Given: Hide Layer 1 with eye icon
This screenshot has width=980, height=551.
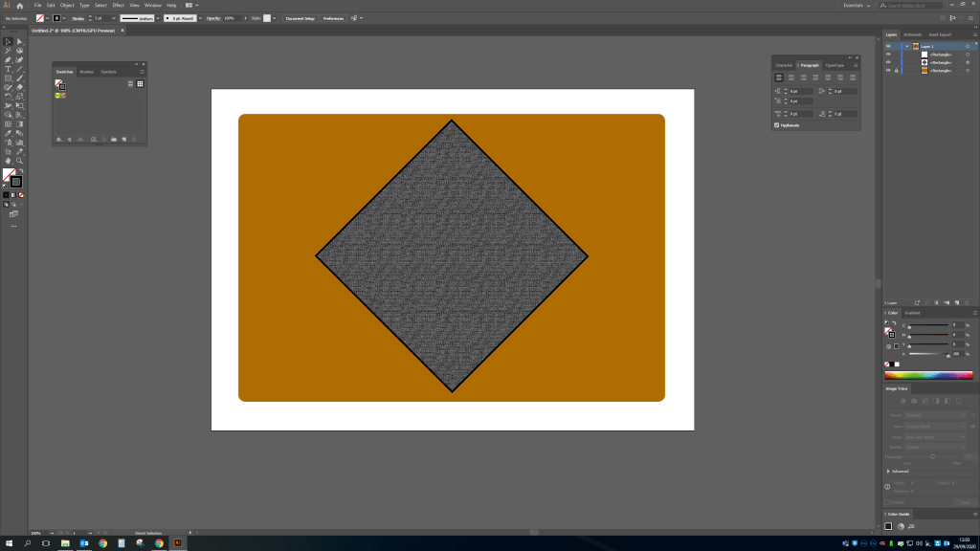Looking at the screenshot, I should (x=888, y=46).
